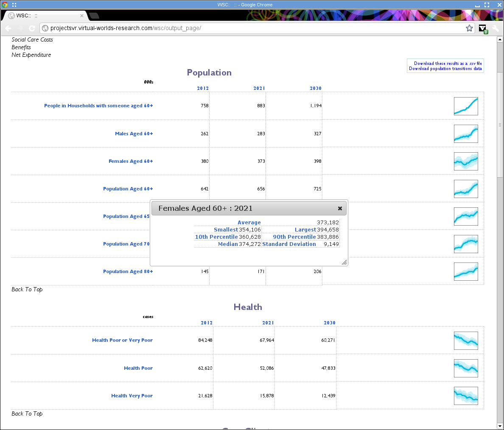Viewport: 504px width, 430px height.
Task: Open the Population Aged 60+ row details
Action: click(x=128, y=189)
